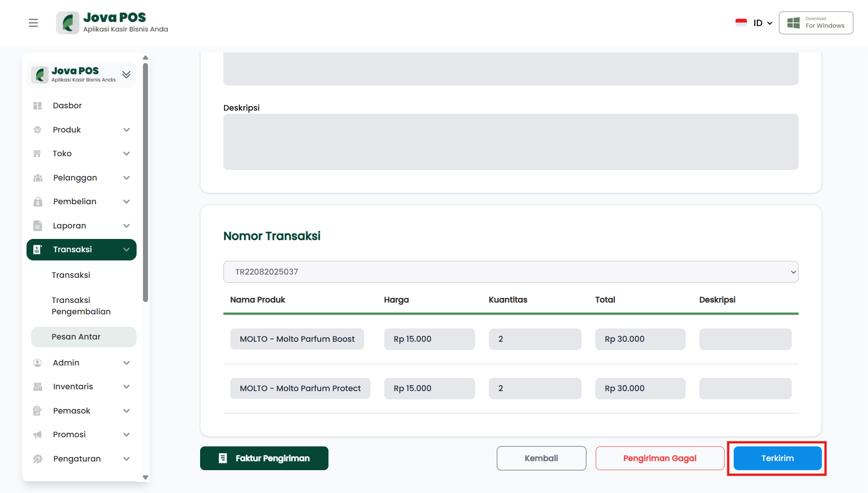Viewport: 868px width, 493px height.
Task: Click the Pelanggan people icon
Action: [x=37, y=178]
